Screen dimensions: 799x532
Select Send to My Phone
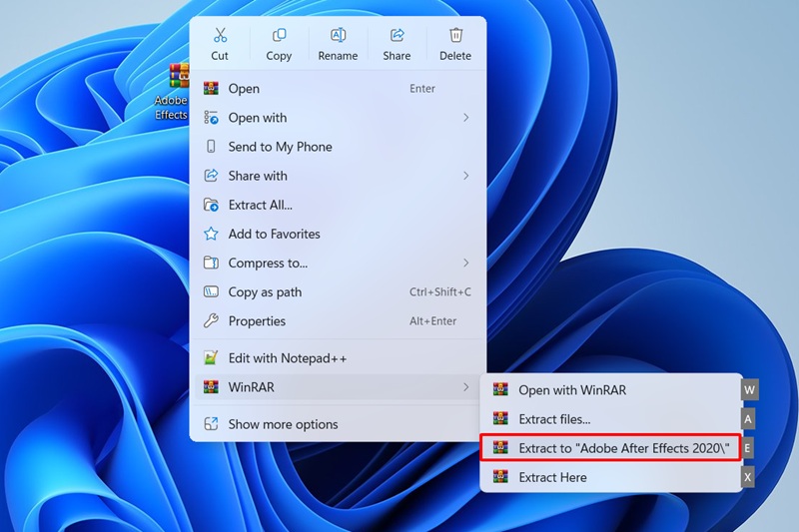339,147
